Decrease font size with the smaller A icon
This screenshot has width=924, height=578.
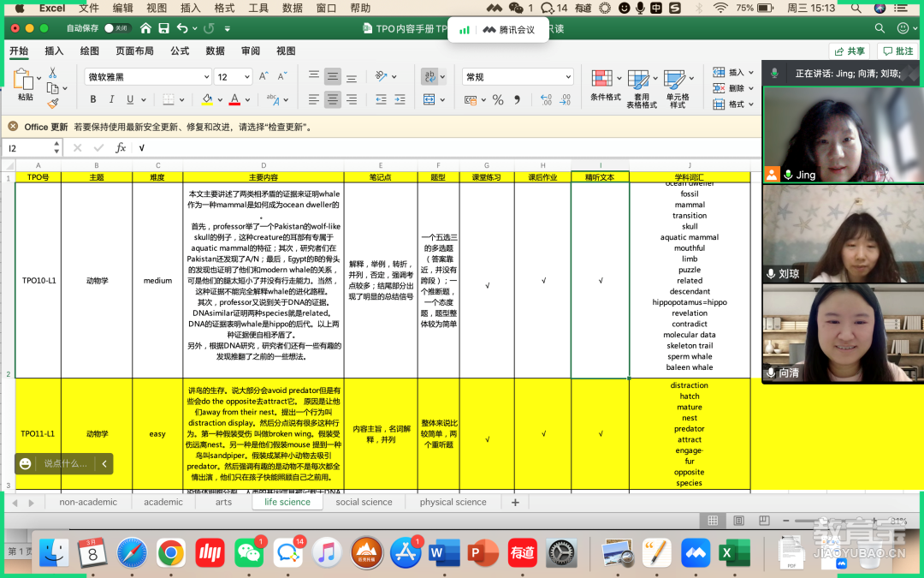click(x=282, y=76)
